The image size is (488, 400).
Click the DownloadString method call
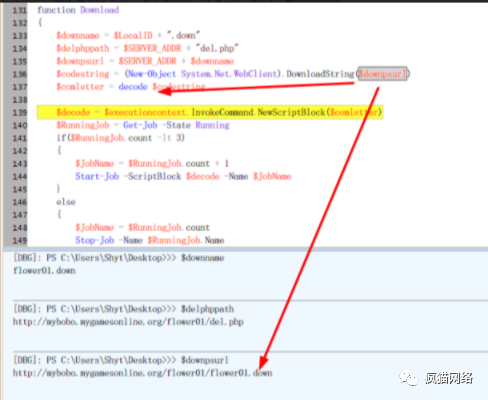320,74
